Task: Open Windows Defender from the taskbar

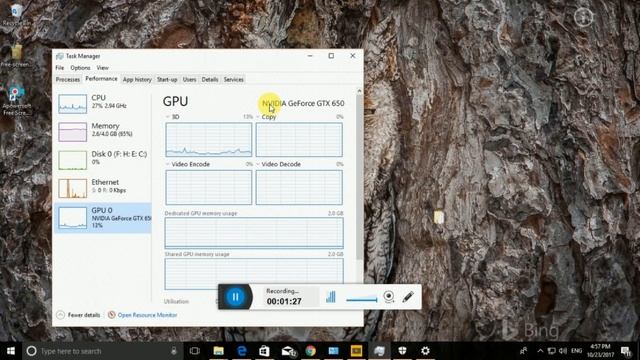Action: click(x=402, y=351)
